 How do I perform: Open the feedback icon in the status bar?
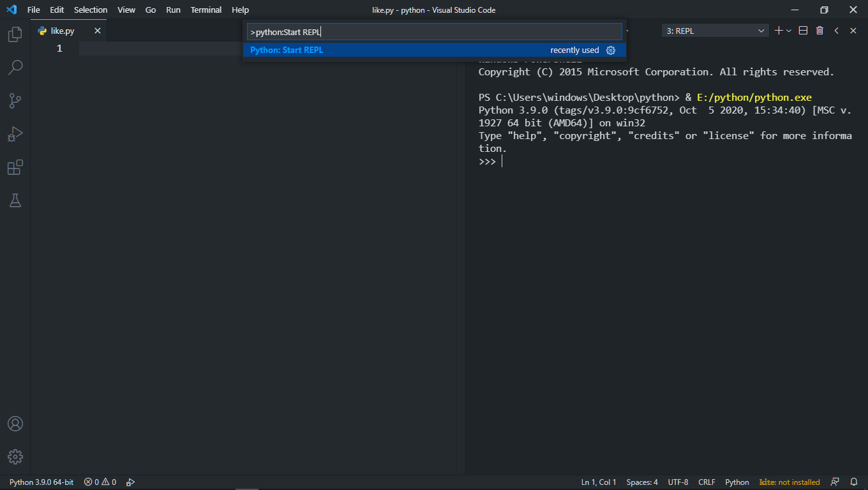[835, 482]
